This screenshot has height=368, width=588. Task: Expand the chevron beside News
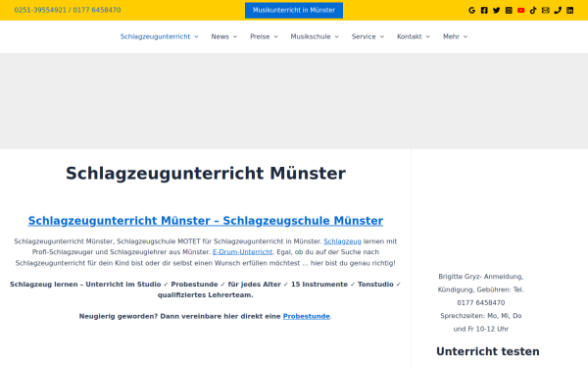(235, 37)
